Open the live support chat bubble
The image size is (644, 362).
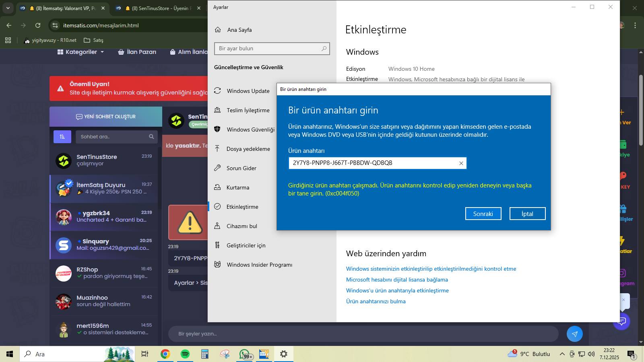[622, 321]
